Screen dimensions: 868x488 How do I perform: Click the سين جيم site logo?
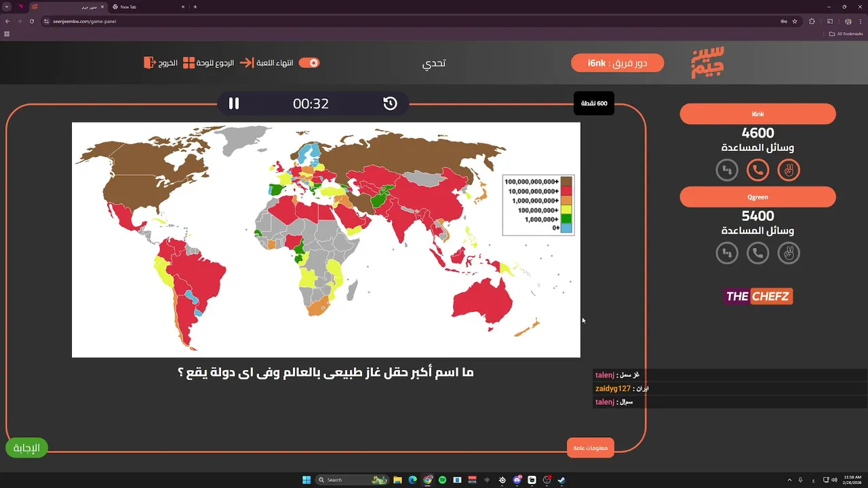point(708,62)
